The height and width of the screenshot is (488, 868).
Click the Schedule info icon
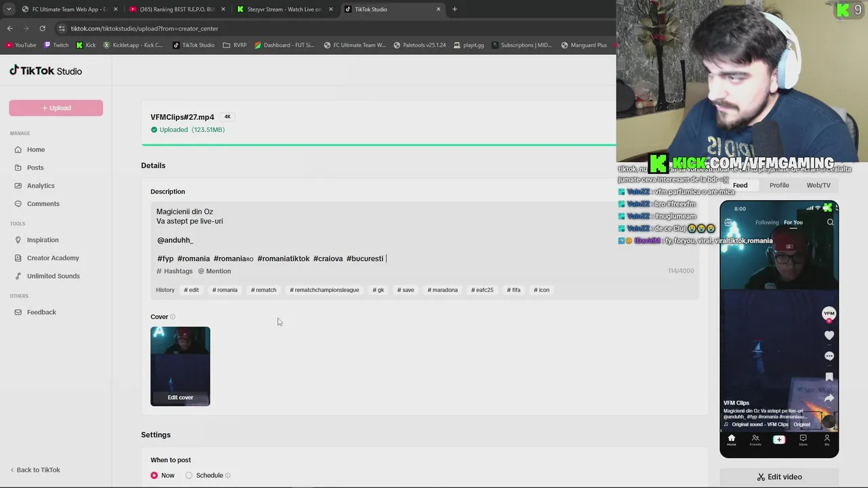(228, 476)
